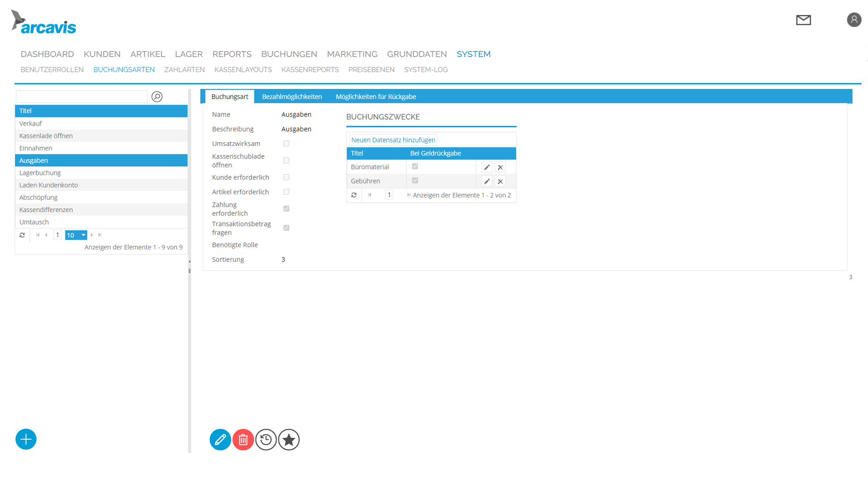The image size is (868, 488).
Task: Go to last page in Buchungsarten list
Action: (100, 235)
